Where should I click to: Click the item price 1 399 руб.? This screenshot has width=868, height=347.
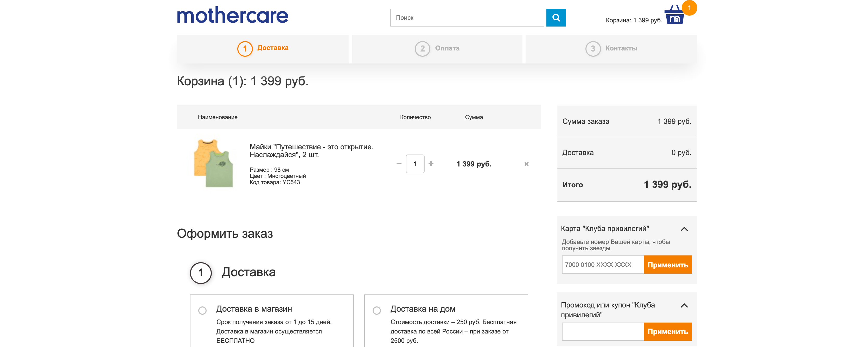click(474, 164)
